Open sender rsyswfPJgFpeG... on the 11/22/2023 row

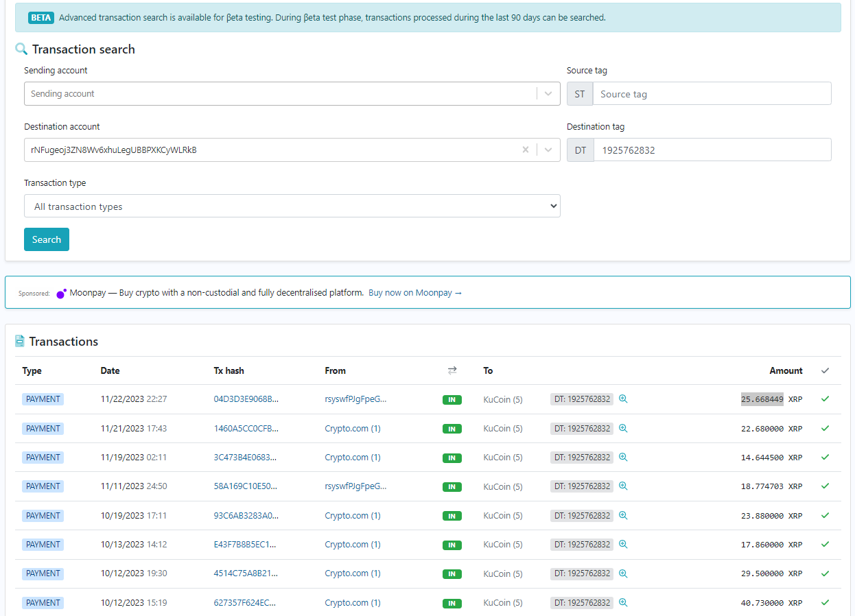pos(356,399)
